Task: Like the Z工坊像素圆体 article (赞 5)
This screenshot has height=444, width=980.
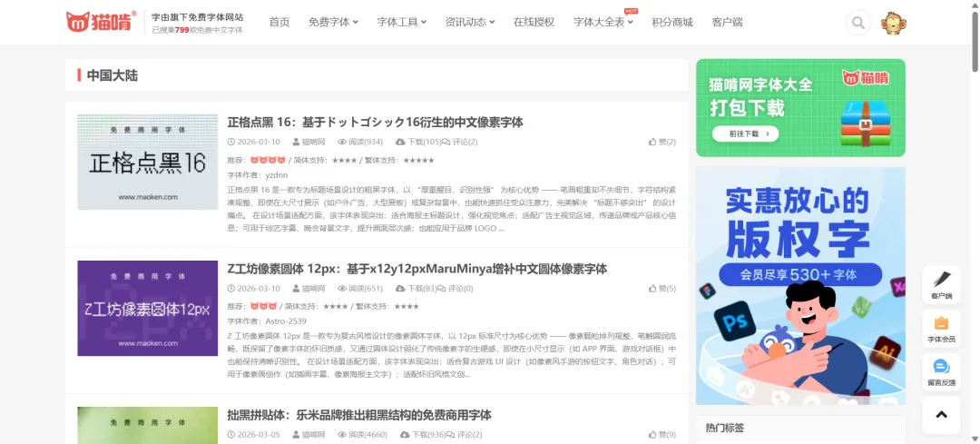Action: [x=661, y=289]
